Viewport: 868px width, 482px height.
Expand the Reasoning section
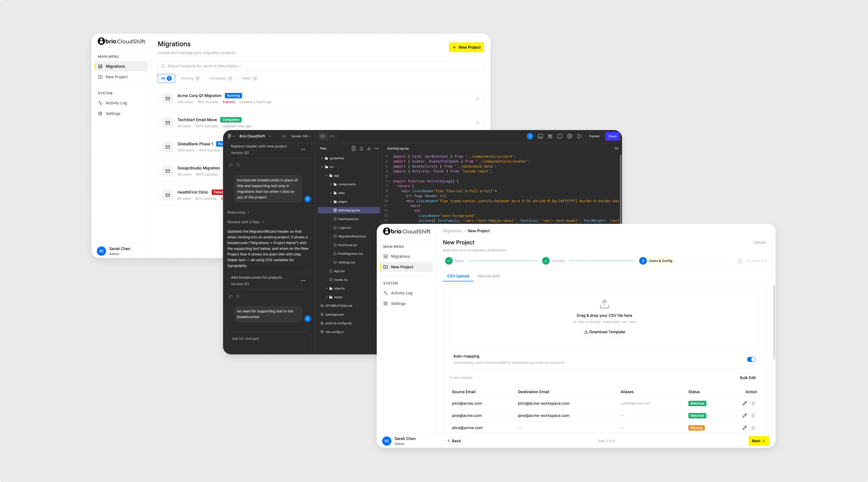238,212
